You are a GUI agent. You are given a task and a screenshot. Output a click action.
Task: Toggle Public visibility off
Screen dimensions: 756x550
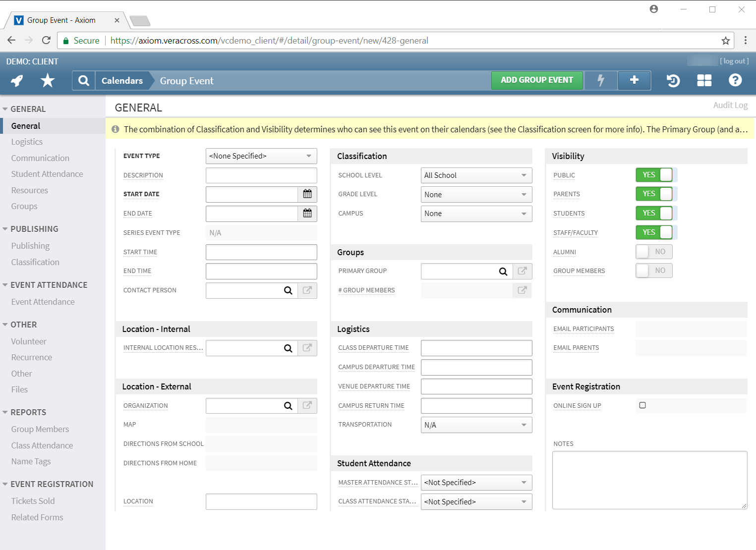click(654, 175)
